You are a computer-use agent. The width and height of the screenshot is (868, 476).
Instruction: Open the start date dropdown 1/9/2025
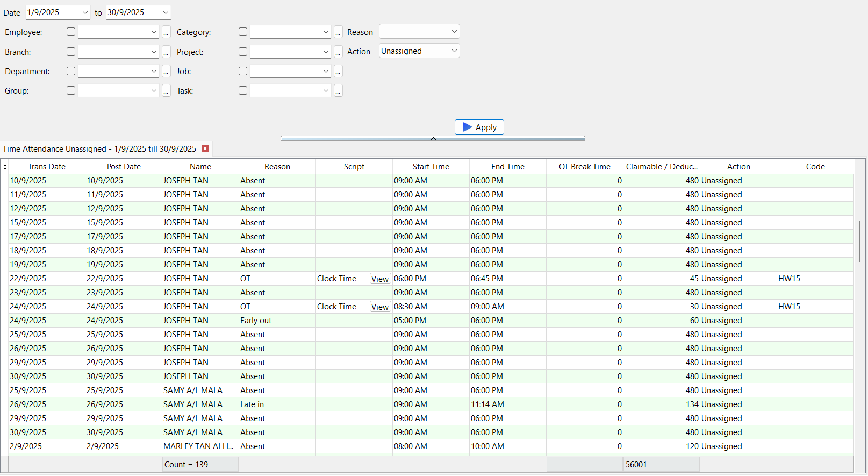(85, 12)
